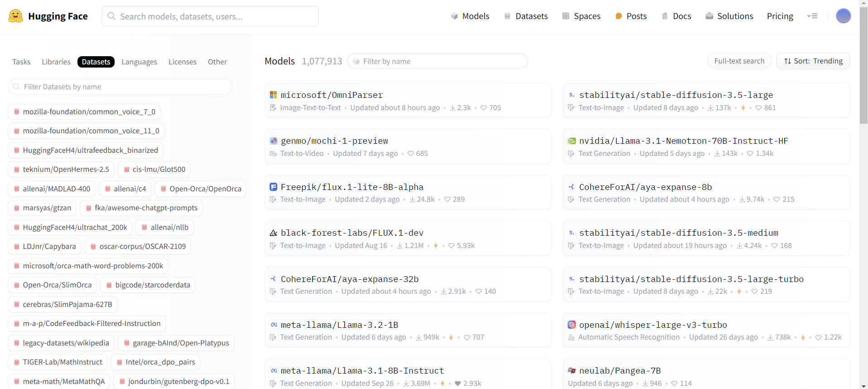
Task: Switch to the Libraries filter tab
Action: (56, 62)
